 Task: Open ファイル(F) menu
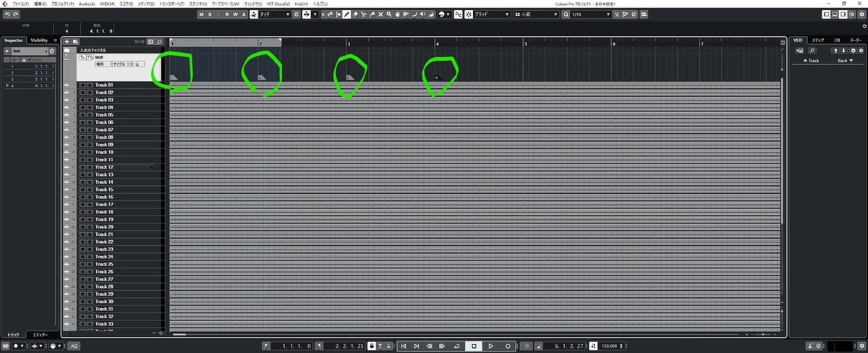point(20,4)
